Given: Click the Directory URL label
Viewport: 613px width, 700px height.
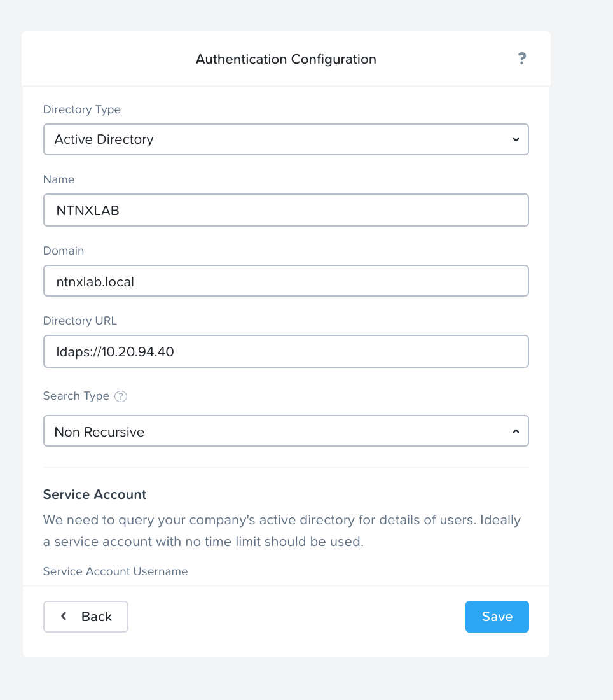Looking at the screenshot, I should click(x=80, y=321).
